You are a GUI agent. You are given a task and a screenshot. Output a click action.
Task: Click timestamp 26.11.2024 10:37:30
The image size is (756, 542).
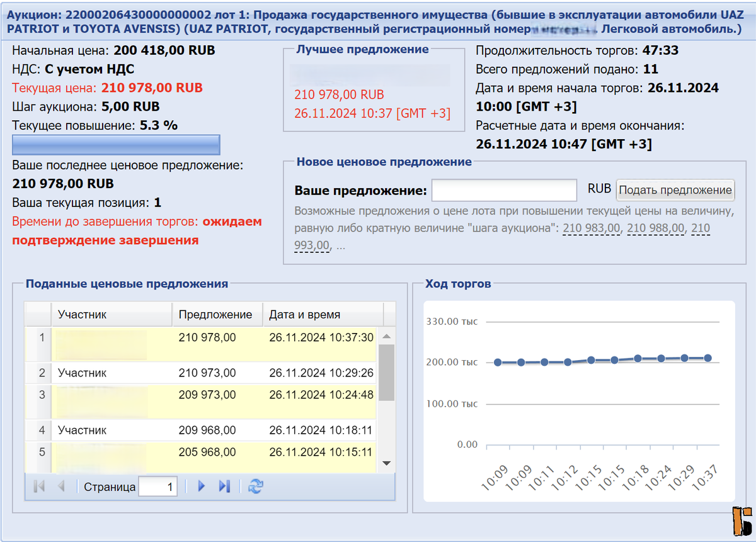(321, 337)
